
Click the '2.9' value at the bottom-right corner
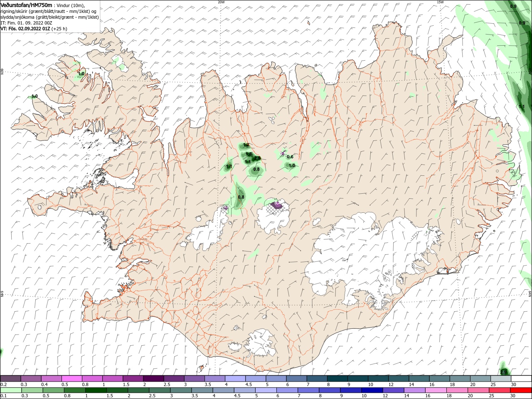pyautogui.click(x=504, y=372)
